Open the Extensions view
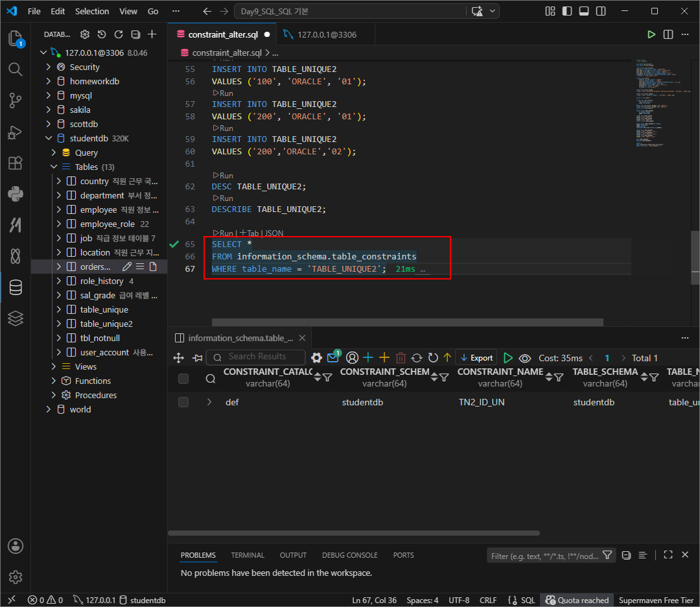 [x=15, y=163]
